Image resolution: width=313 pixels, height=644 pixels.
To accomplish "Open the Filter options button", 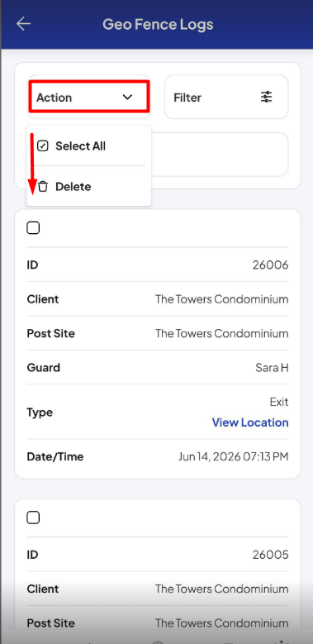I will (x=226, y=97).
